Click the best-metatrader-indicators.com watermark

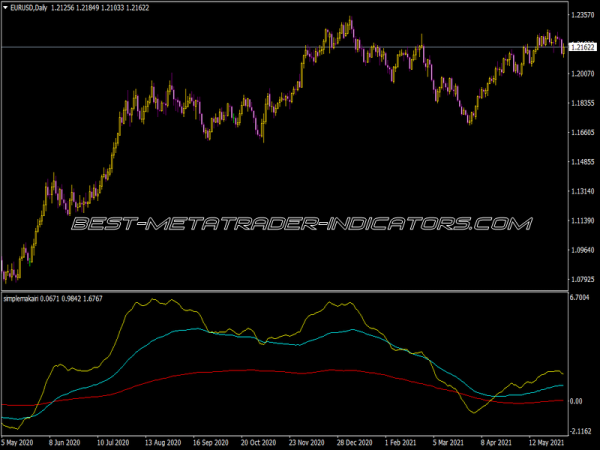[x=300, y=223]
